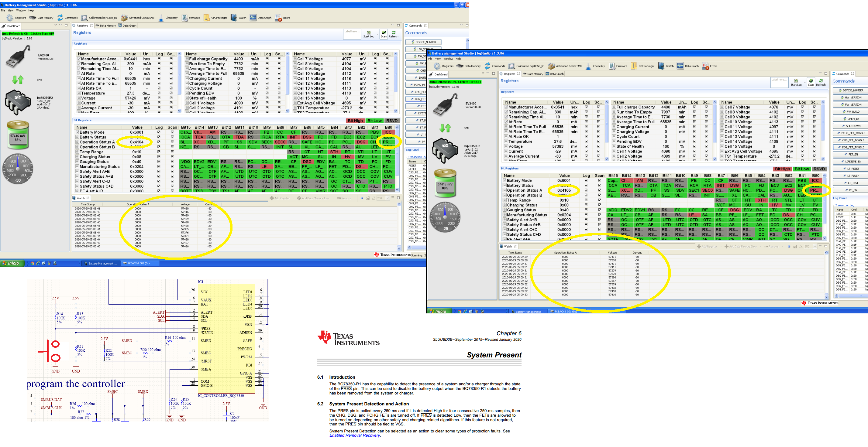Toggle Log checkbox for Cell 7 Voltage 4078

(802, 107)
